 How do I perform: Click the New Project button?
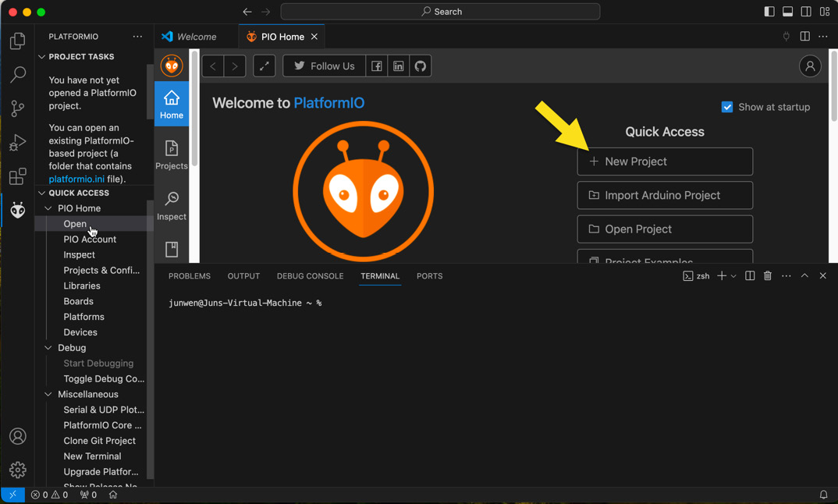pyautogui.click(x=665, y=161)
